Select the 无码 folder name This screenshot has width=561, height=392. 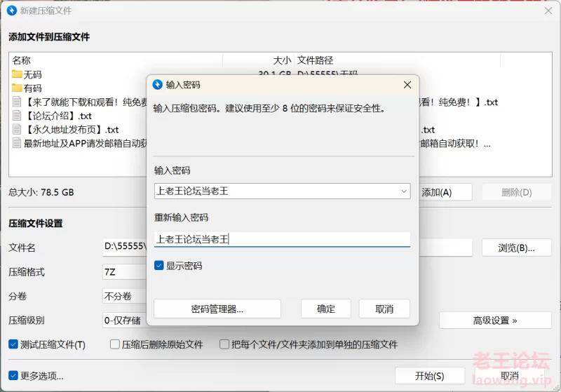click(32, 74)
